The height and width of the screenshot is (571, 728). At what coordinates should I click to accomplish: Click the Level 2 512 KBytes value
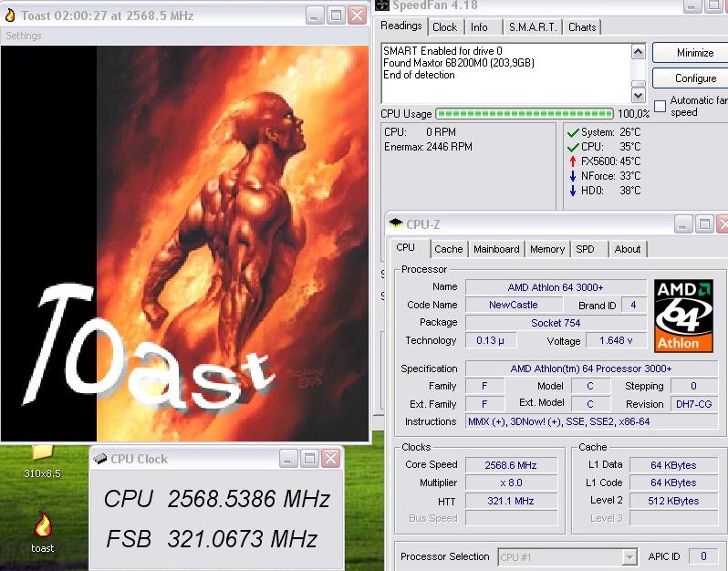click(x=673, y=501)
